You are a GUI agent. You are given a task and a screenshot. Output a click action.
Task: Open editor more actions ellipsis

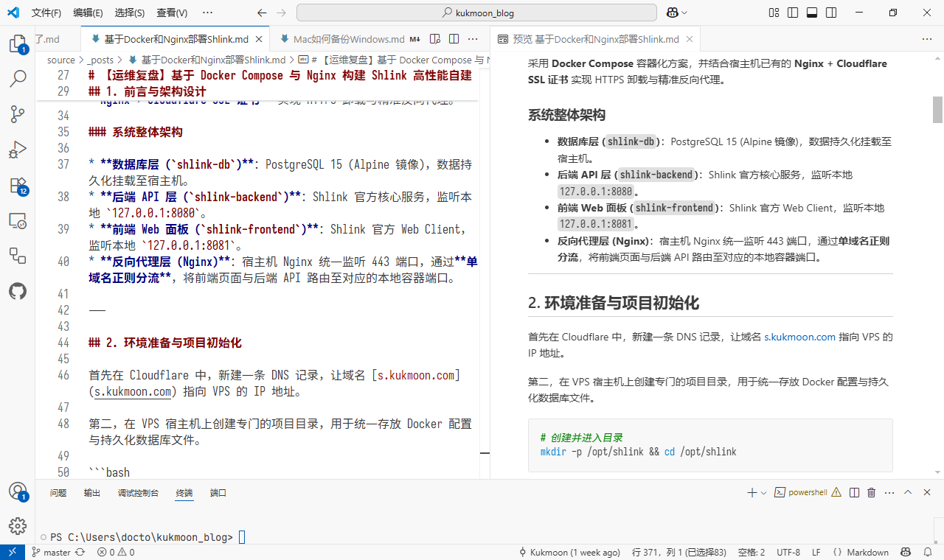tap(474, 39)
